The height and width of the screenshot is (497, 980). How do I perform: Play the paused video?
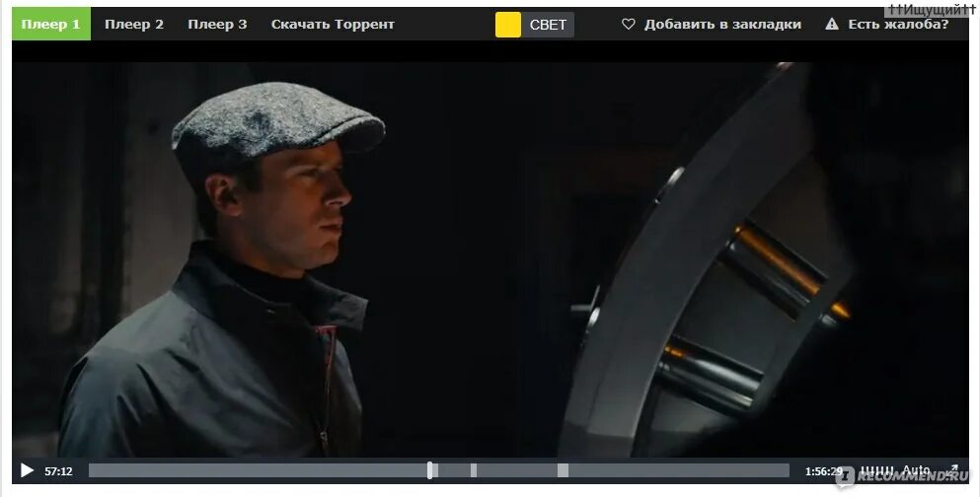coord(27,470)
